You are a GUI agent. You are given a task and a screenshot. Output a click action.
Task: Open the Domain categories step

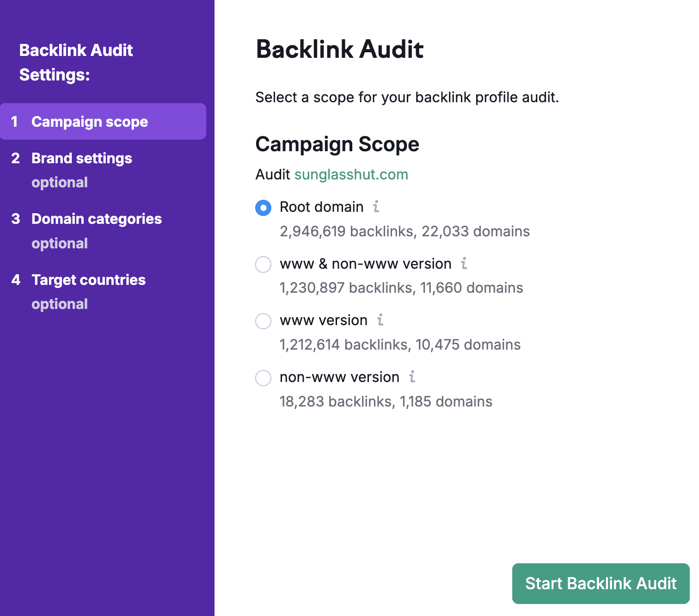(x=96, y=219)
